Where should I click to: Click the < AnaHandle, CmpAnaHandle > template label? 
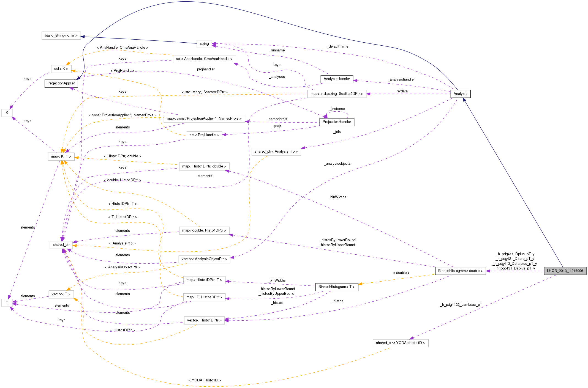[122, 48]
